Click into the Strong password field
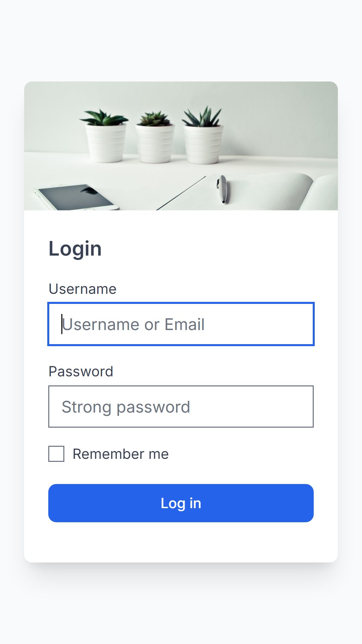The height and width of the screenshot is (644, 362). pos(181,407)
